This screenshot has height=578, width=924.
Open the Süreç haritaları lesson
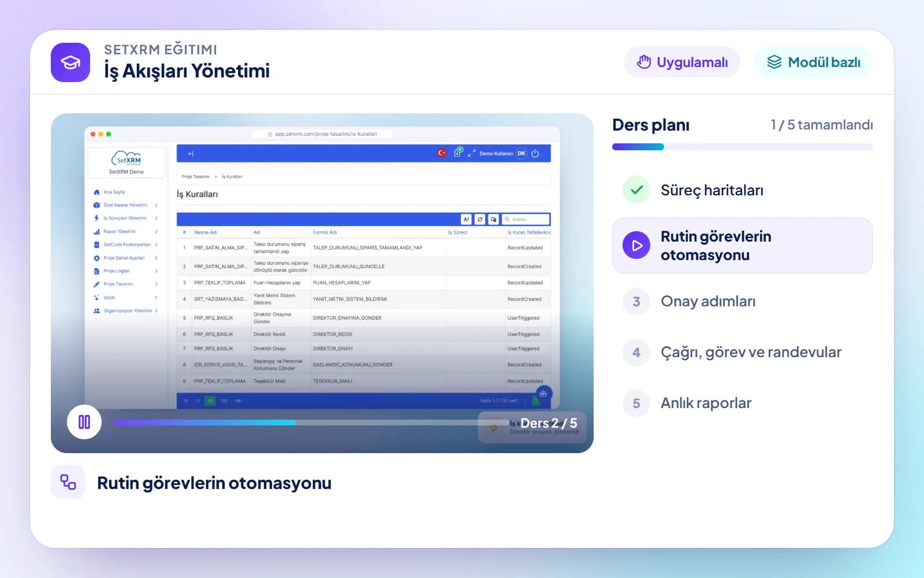[742, 190]
